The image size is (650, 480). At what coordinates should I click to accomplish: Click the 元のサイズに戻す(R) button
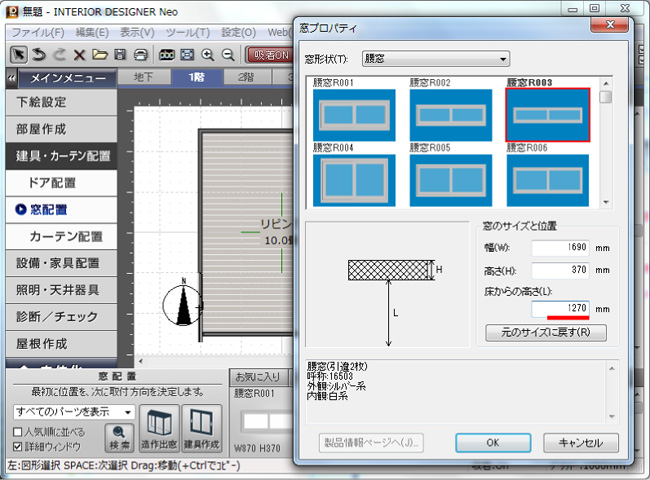tap(545, 332)
